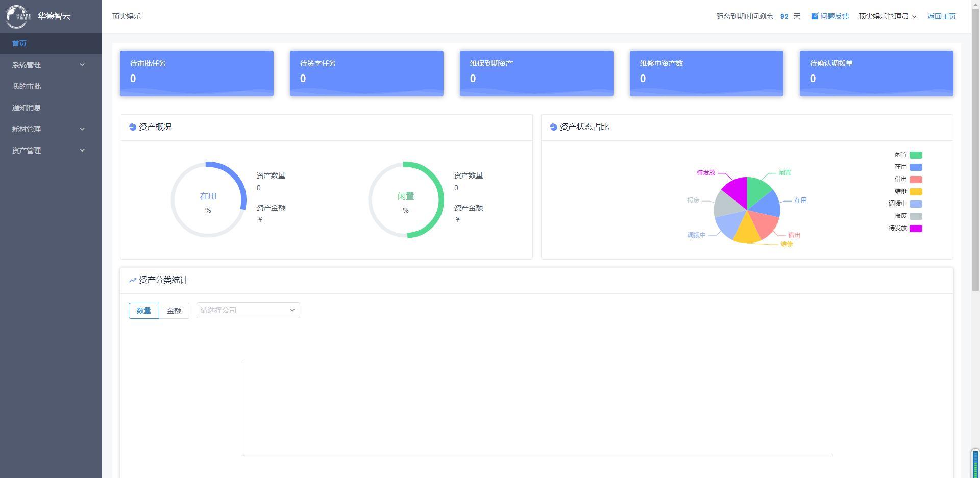Open the 待确认调拨单 card
This screenshot has height=478, width=980.
876,73
